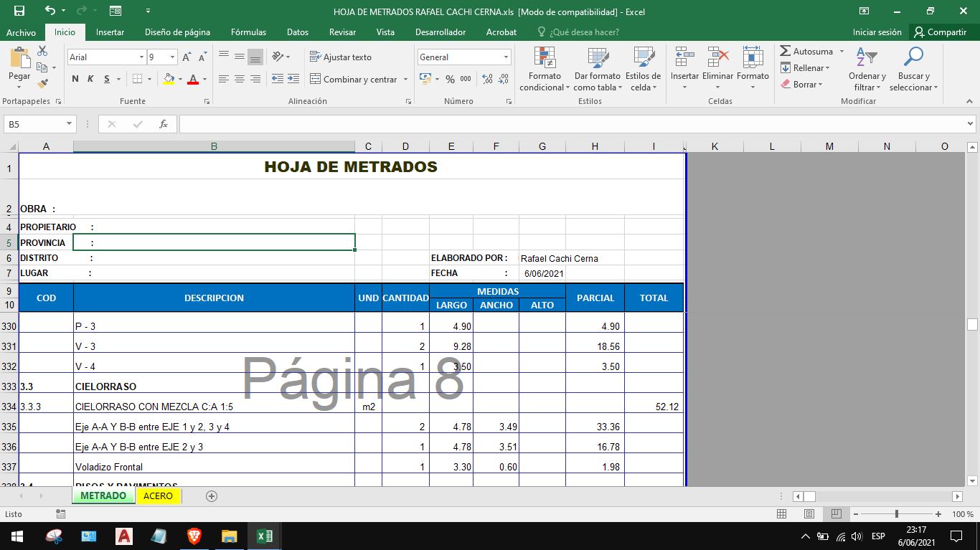The width and height of the screenshot is (980, 550).
Task: Apply the red font color A
Action: (192, 79)
